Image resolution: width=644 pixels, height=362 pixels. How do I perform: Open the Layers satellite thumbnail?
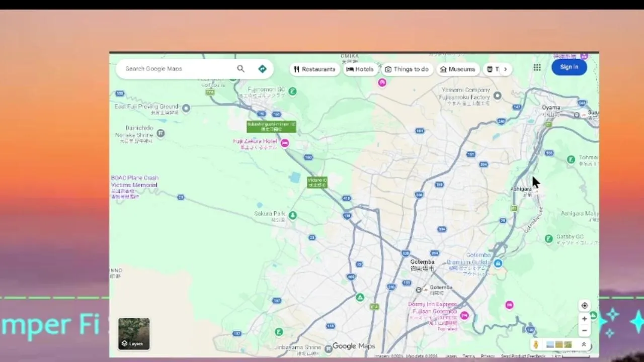(134, 334)
